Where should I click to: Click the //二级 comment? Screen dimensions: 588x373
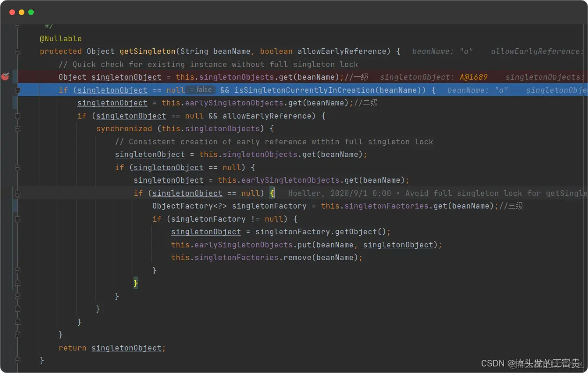365,103
